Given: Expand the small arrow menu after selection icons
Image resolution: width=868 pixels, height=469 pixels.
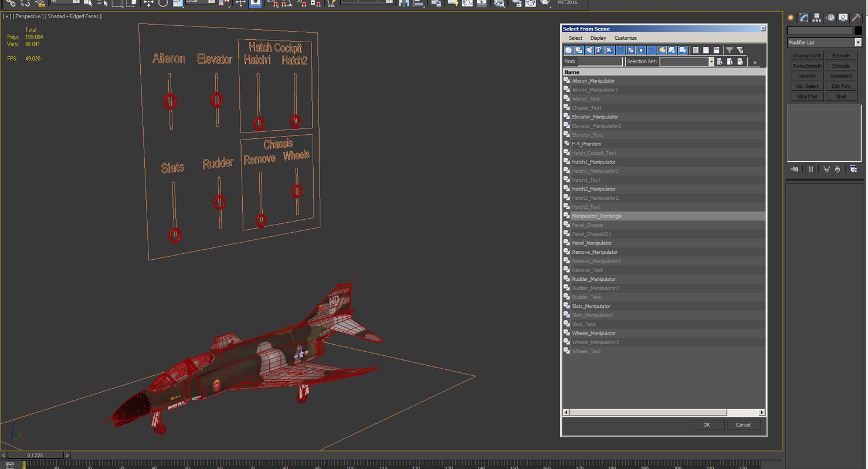Looking at the screenshot, I should click(755, 63).
